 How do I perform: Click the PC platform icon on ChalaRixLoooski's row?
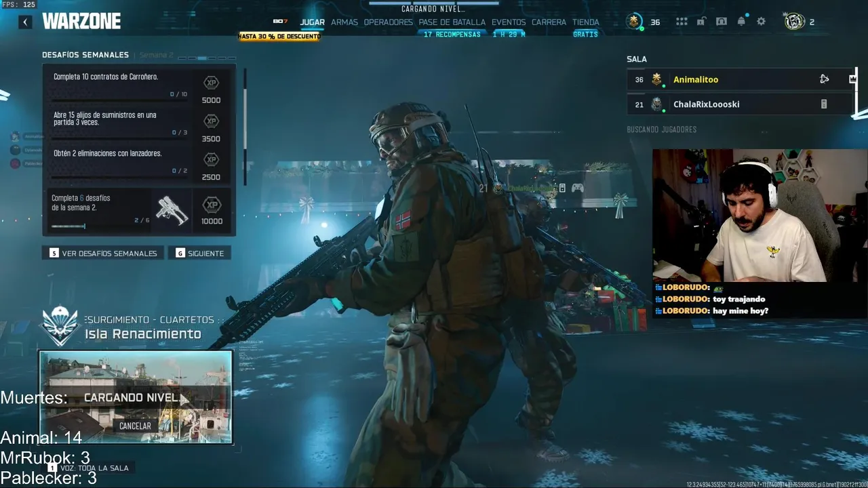point(824,104)
